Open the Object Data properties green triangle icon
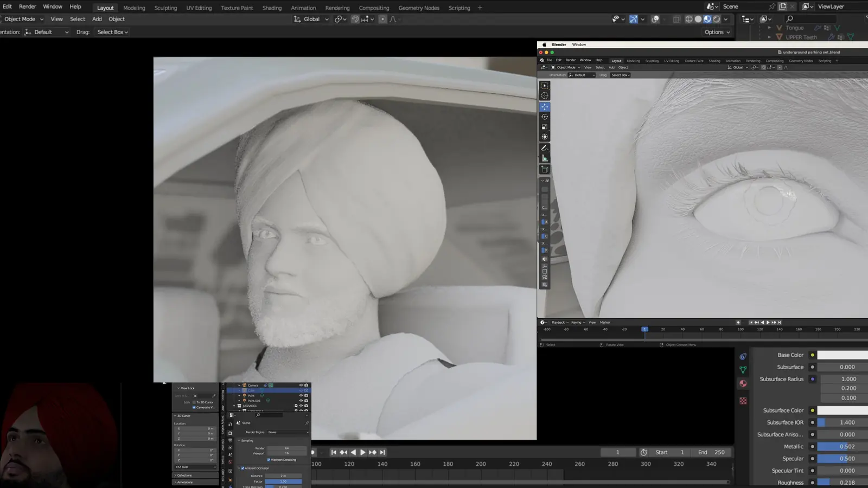Screen dimensions: 868x488 [x=743, y=370]
